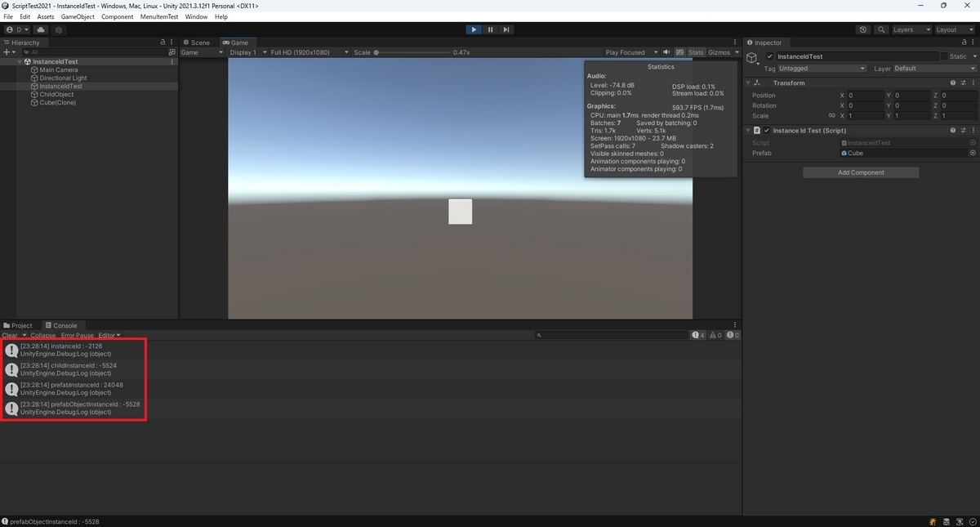
Task: Click Clear in the Console toolbar
Action: [x=10, y=335]
